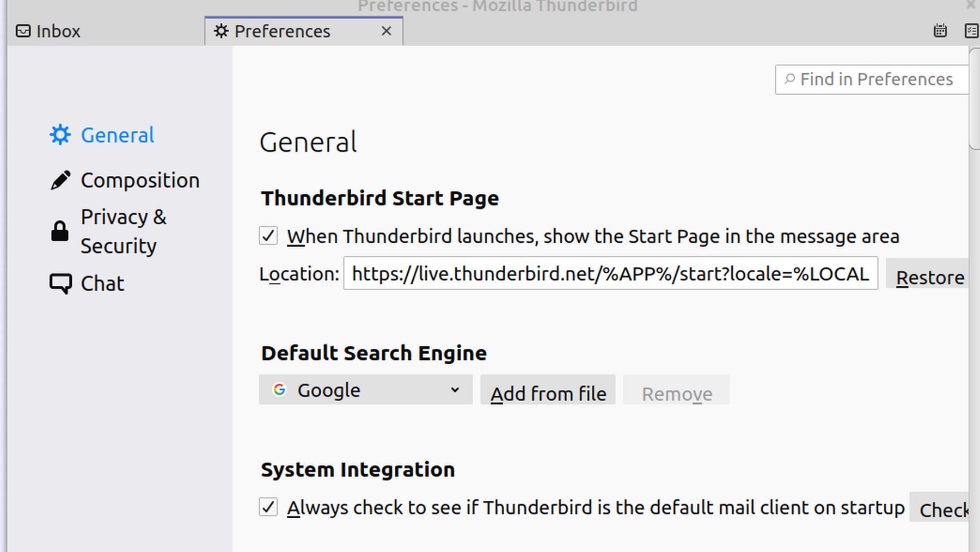Screen dimensions: 980x552
Task: Switch to the Inbox tab
Action: pyautogui.click(x=106, y=31)
